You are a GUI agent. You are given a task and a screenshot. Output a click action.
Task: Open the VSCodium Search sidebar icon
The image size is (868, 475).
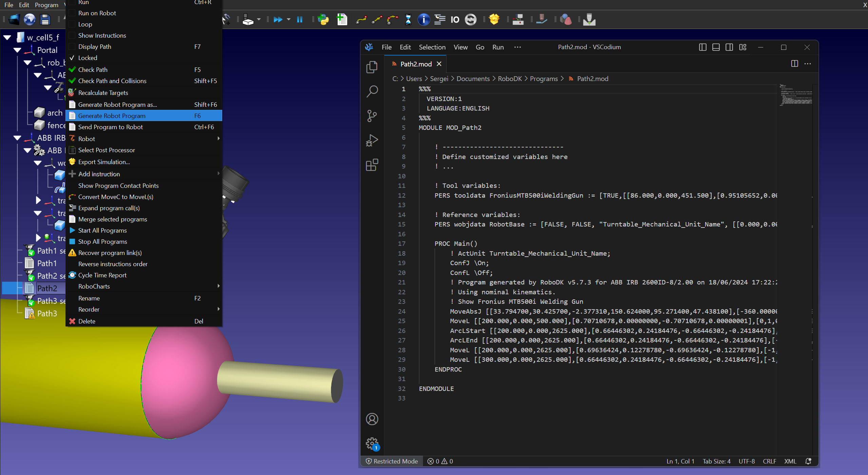[x=372, y=91]
